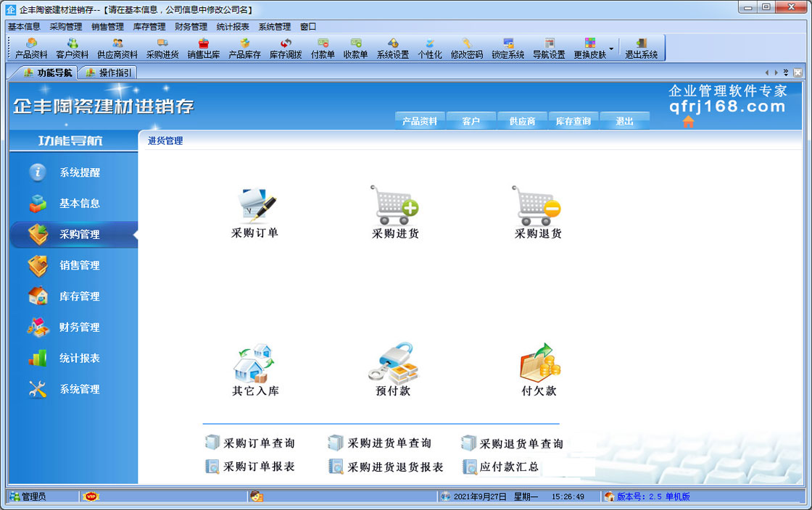812x510 pixels.
Task: Click 产品资料 icon in the toolbar
Action: point(31,49)
